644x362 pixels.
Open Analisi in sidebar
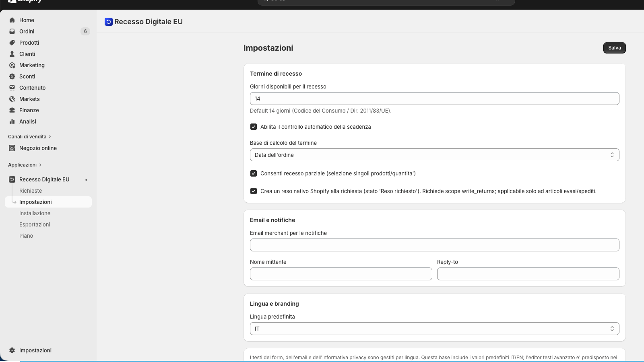(x=48, y=121)
